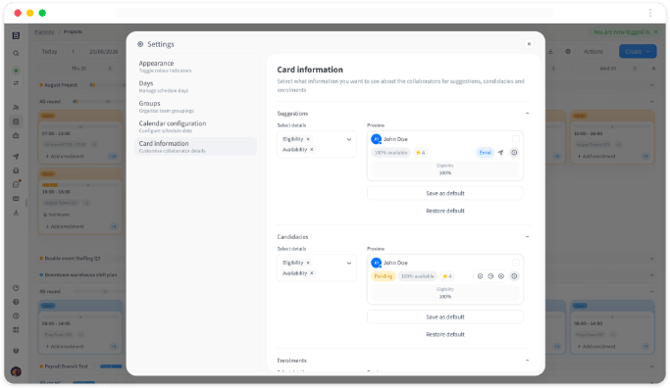
Task: Click Save as default under Suggestions
Action: (445, 193)
